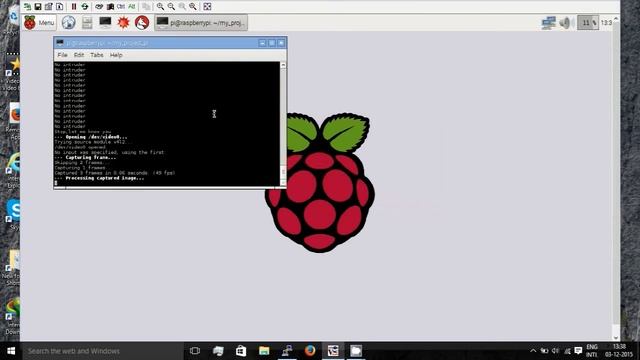Launch the terminal monitor icon in panel
Viewport: 640px width, 360px height.
tap(105, 23)
